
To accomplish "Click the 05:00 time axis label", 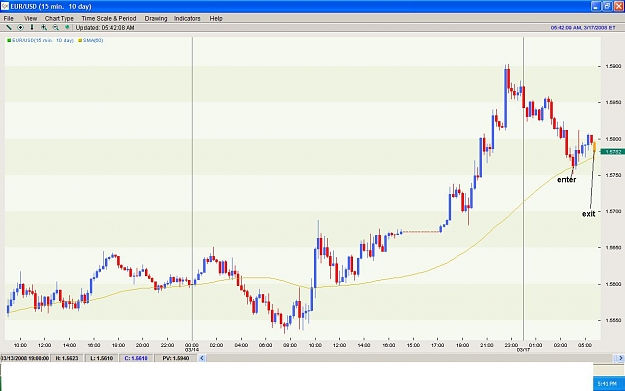I will [x=584, y=345].
